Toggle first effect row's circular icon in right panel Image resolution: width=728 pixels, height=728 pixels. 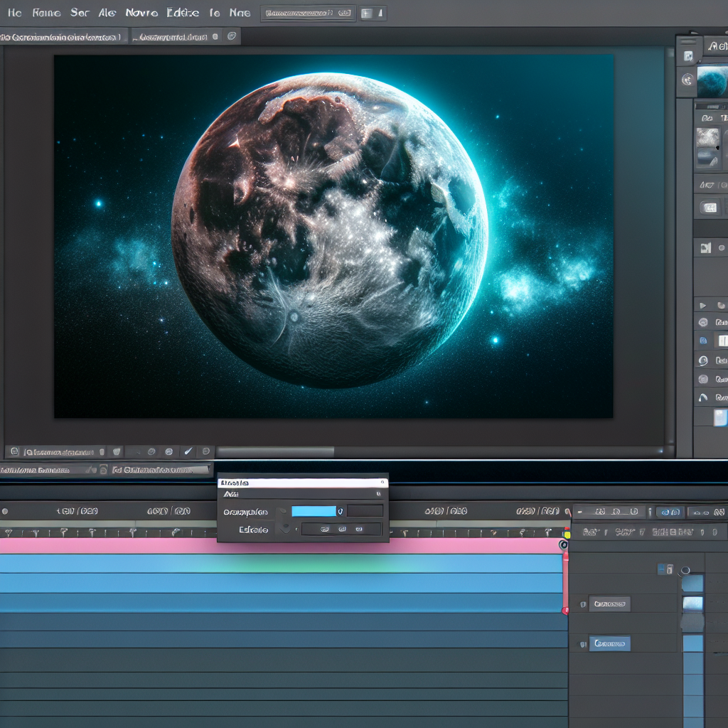click(703, 322)
